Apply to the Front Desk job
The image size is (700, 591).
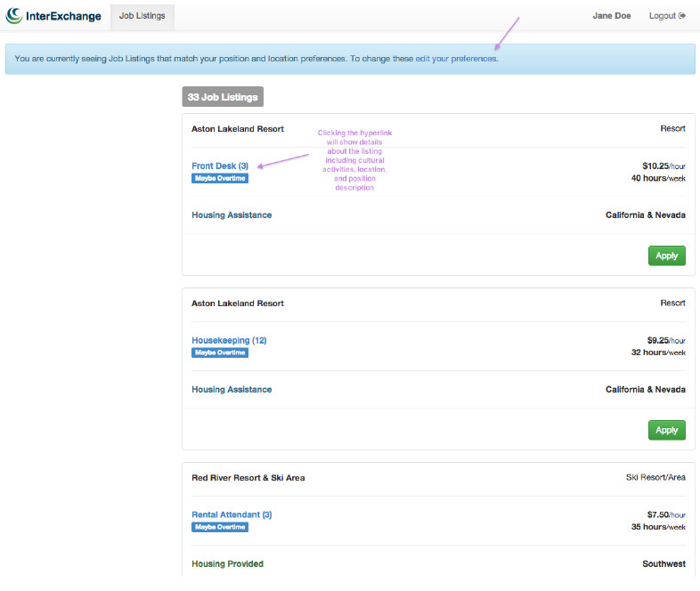[666, 255]
